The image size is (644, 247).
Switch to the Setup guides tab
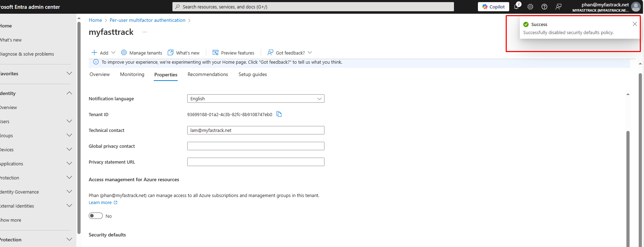pos(253,74)
